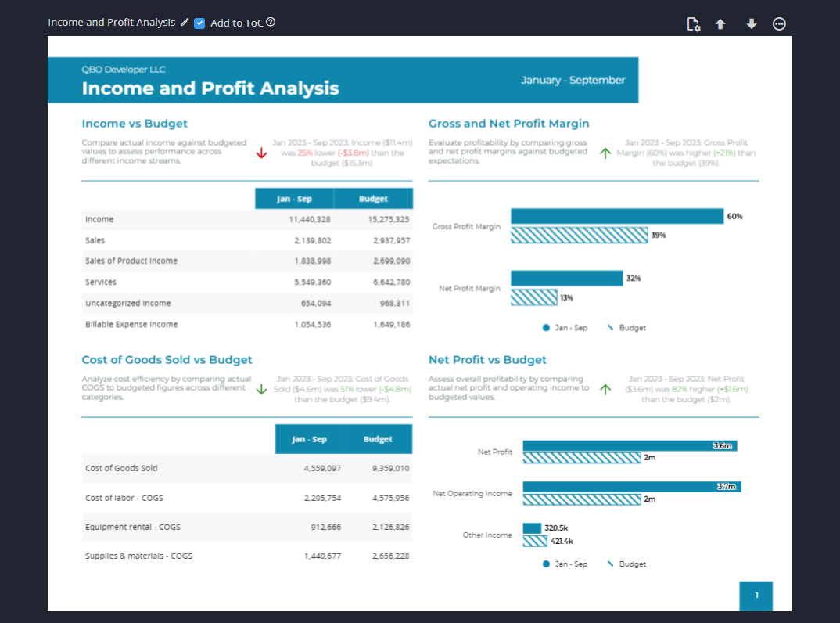The image size is (840, 623).
Task: Click the Cost of Goods Sold vs Budget heading
Action: [x=167, y=360]
